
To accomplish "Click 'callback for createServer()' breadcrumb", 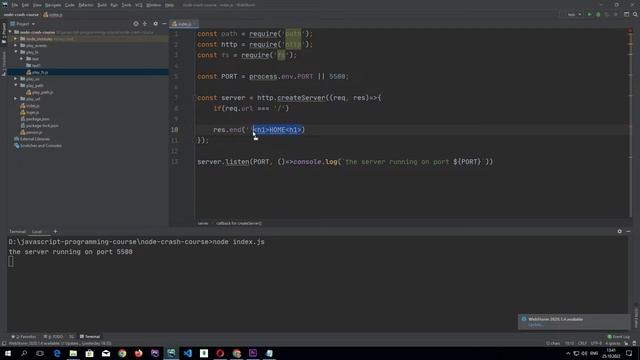I will click(239, 223).
